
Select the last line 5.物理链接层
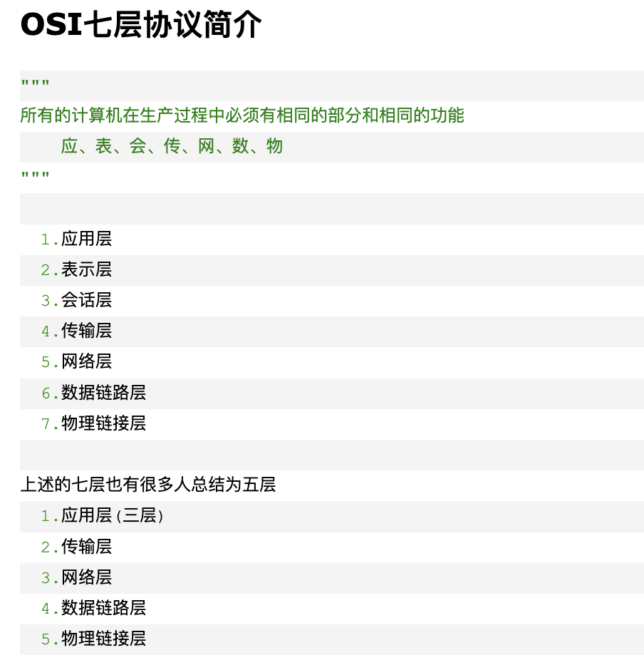[x=93, y=639]
